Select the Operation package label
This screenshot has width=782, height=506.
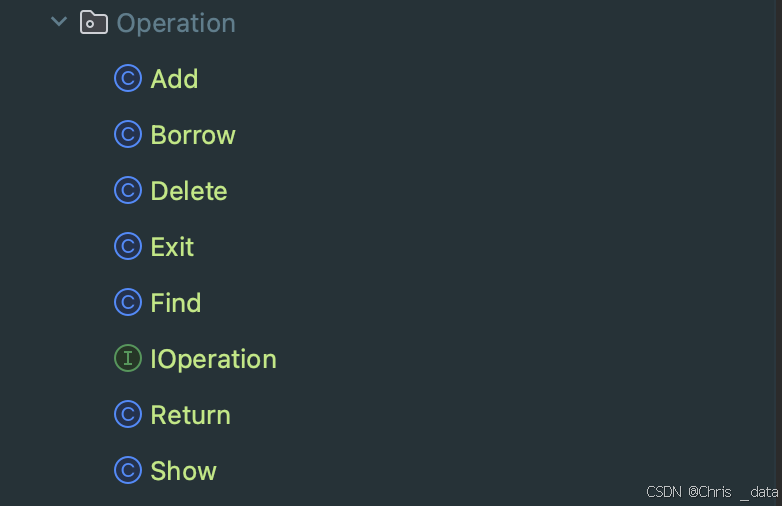tap(176, 23)
